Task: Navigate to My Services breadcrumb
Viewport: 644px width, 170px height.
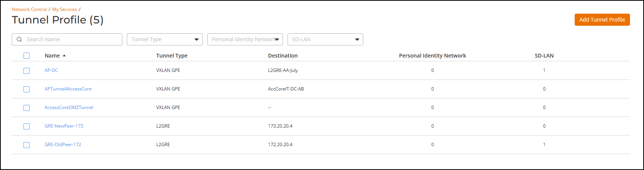Action: (64, 9)
